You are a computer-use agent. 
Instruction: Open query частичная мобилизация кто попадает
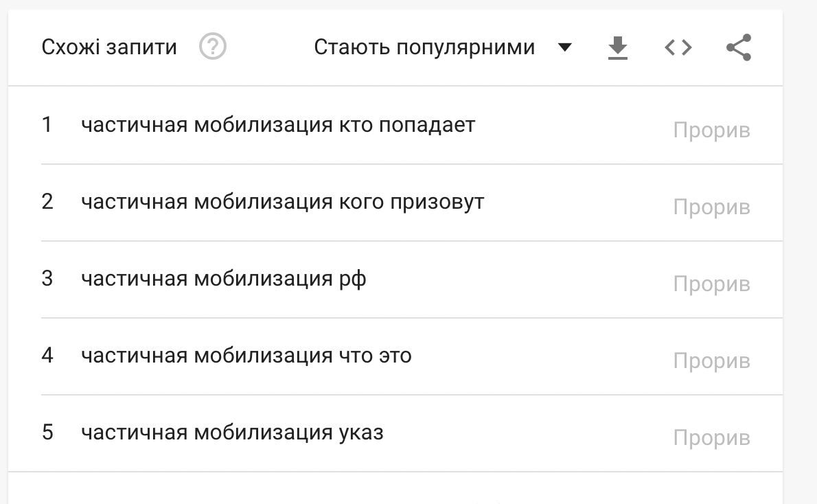coord(278,125)
